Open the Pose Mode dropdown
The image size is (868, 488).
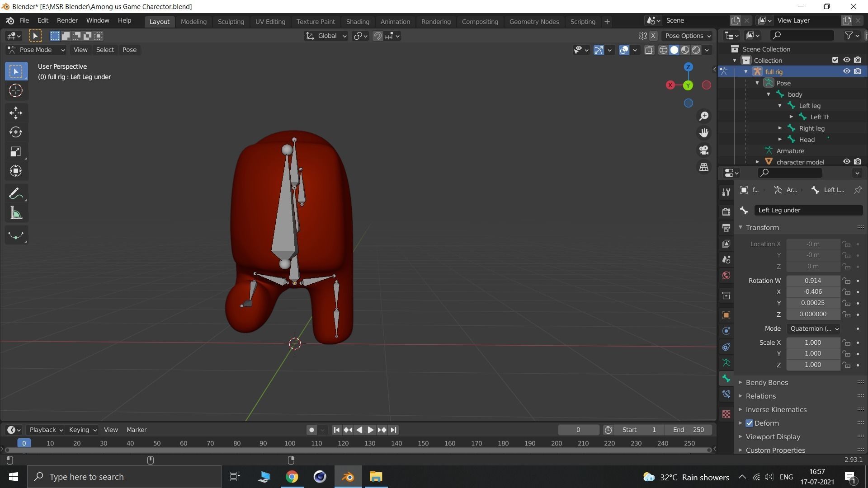[x=36, y=50]
